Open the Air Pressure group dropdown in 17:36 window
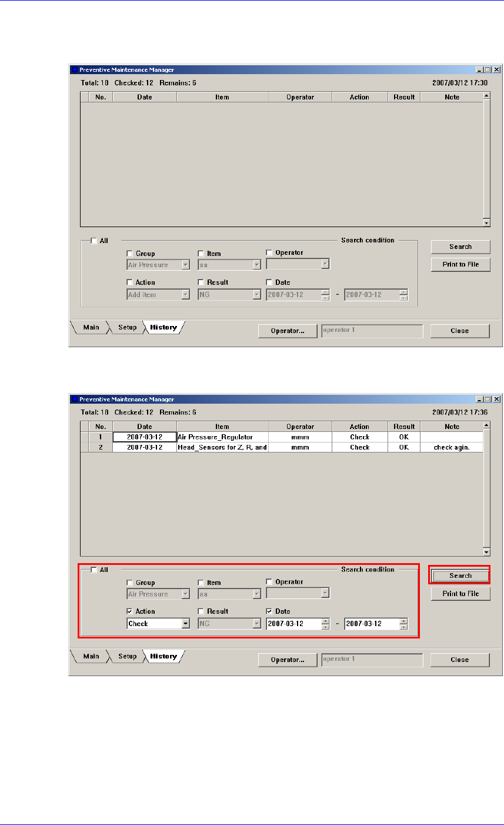 coord(186,594)
